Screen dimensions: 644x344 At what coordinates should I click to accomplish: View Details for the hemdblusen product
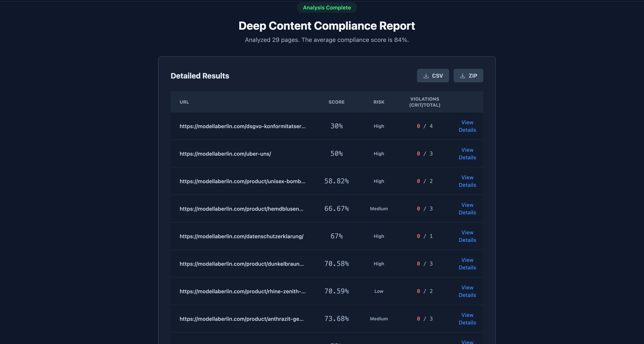pyautogui.click(x=467, y=209)
